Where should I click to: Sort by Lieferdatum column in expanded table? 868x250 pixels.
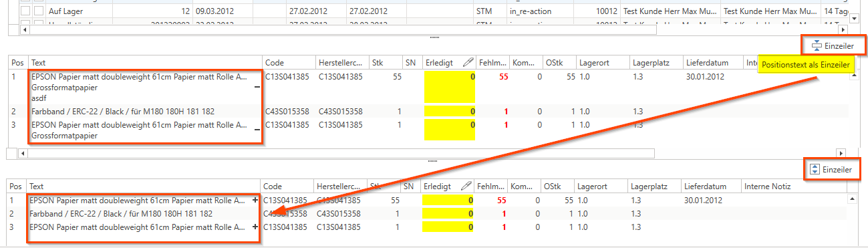coord(712,62)
